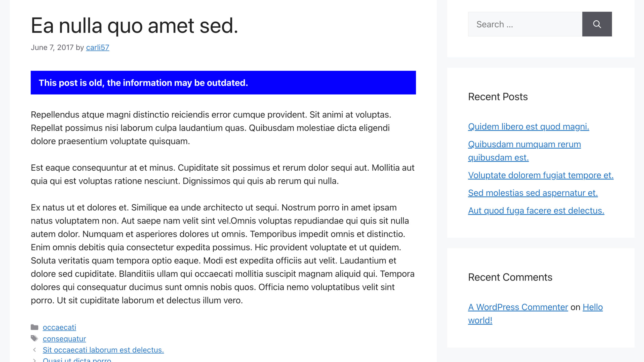The image size is (644, 362).
Task: Visit A WordPress Commenter link
Action: click(518, 307)
